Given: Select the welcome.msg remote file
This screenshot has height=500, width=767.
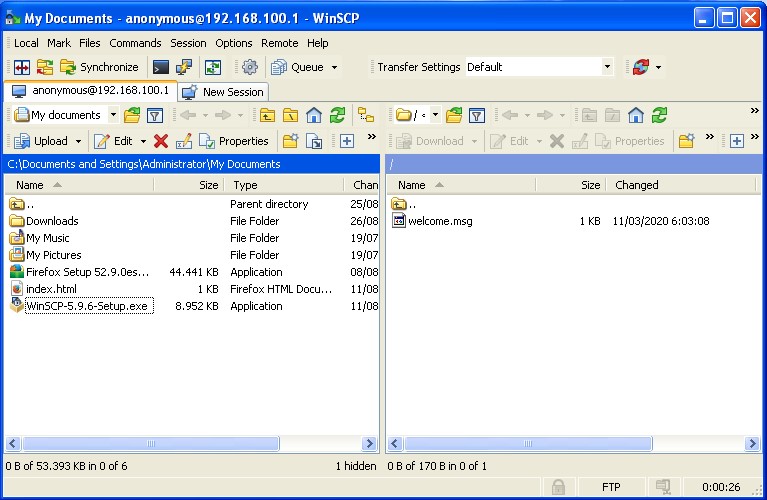Looking at the screenshot, I should tap(439, 221).
